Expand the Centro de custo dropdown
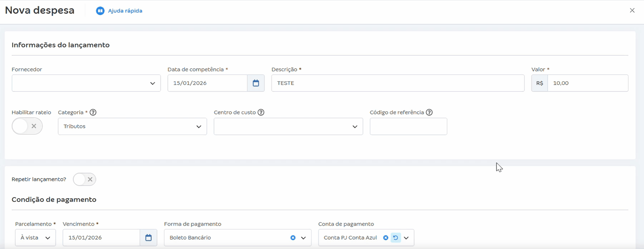 tap(355, 127)
